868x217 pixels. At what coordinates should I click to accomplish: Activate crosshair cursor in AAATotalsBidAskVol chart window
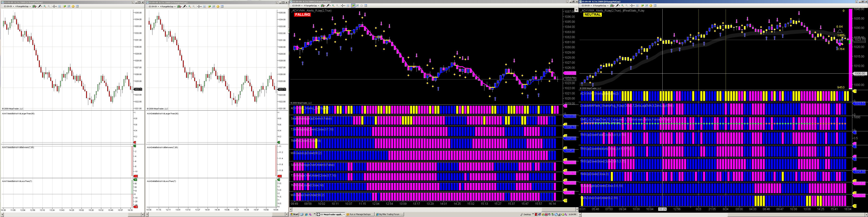(x=54, y=6)
